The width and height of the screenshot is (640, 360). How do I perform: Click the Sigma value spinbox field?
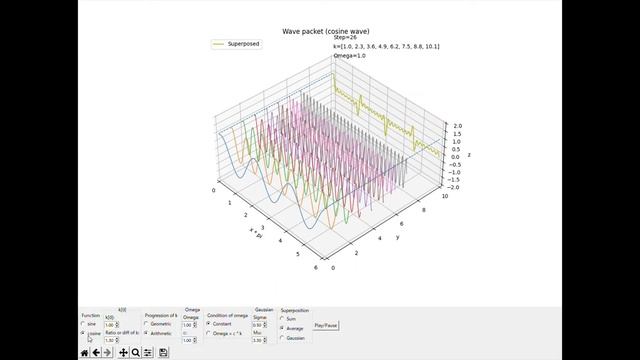click(x=258, y=325)
